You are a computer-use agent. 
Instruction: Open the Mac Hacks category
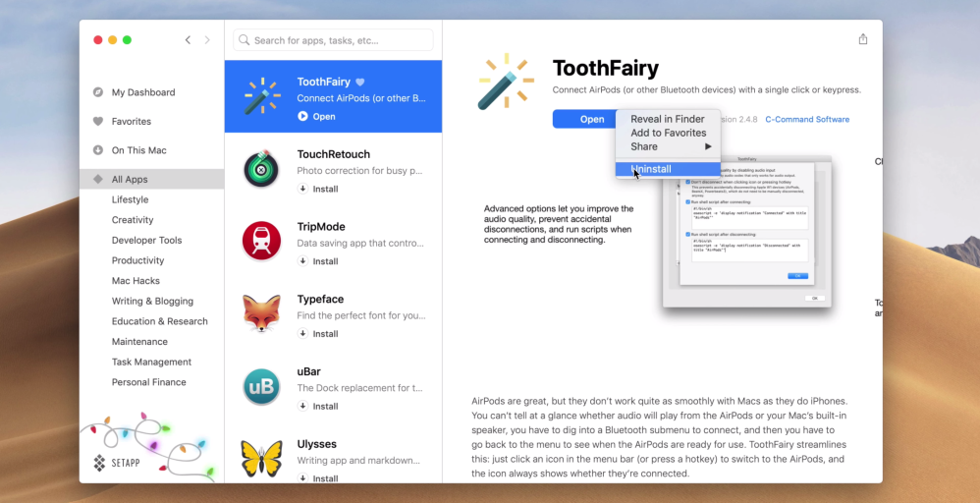pos(136,281)
